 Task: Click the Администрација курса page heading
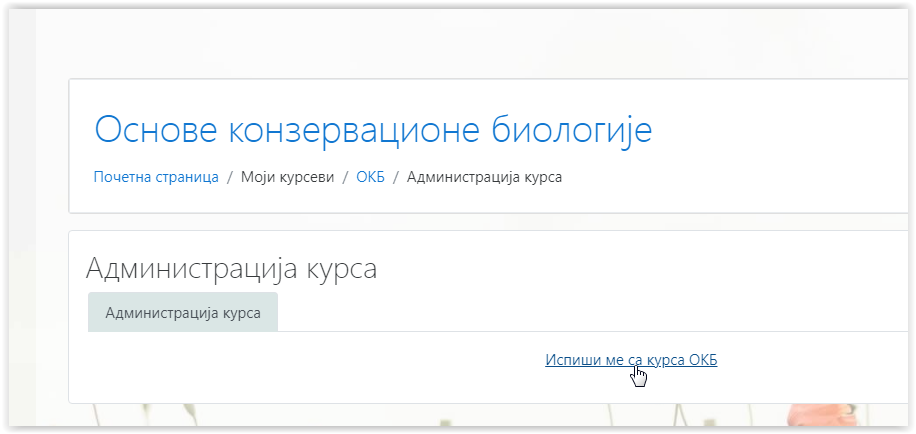231,269
